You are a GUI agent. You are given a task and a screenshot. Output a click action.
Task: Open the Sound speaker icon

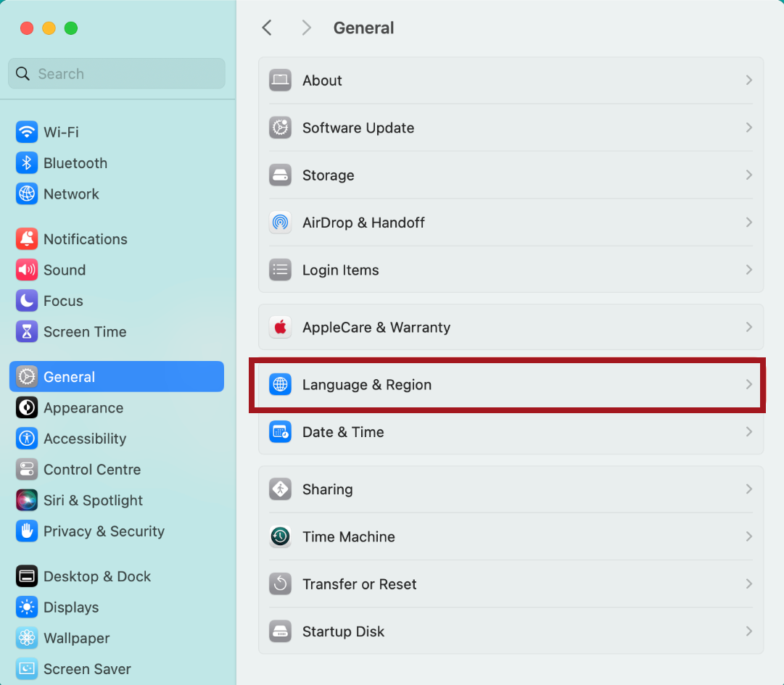pos(27,270)
